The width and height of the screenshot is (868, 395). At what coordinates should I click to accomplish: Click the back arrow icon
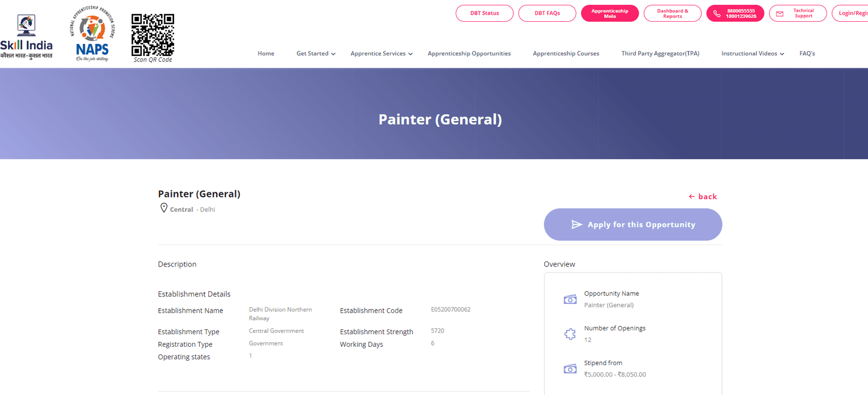pyautogui.click(x=692, y=196)
